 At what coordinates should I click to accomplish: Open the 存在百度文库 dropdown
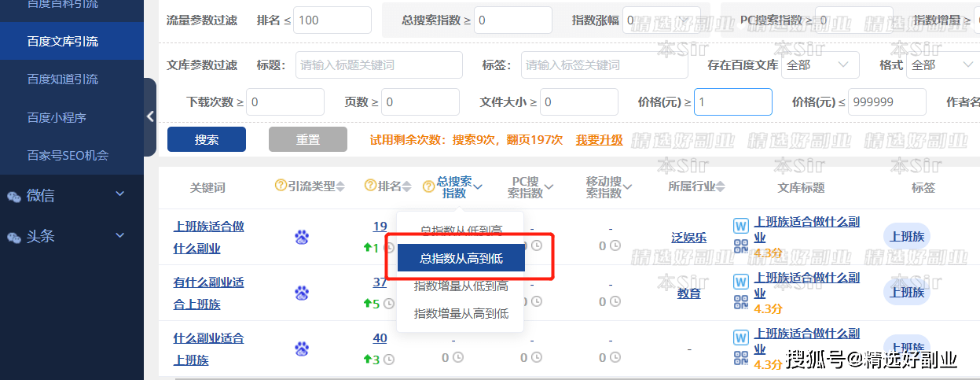click(820, 65)
